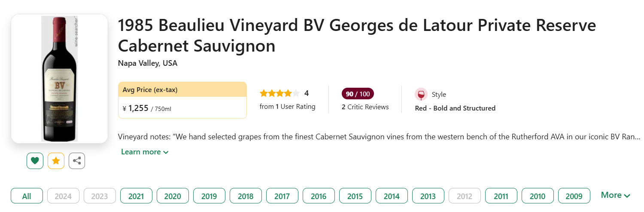Select the 2021 vintage tab
The height and width of the screenshot is (212, 644).
point(136,196)
